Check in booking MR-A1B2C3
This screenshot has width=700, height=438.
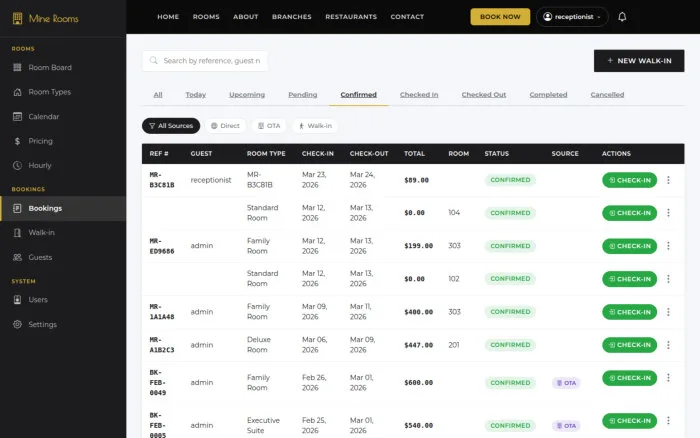(x=629, y=345)
